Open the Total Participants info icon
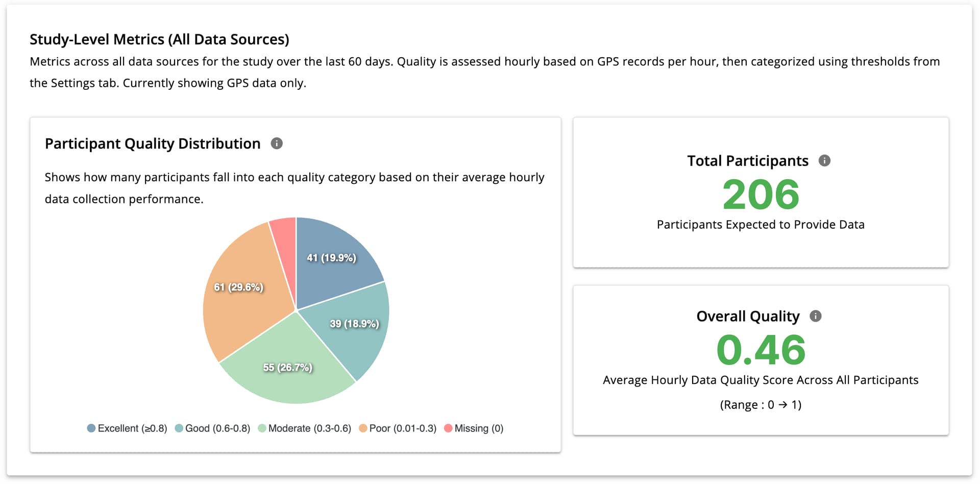 tap(824, 161)
